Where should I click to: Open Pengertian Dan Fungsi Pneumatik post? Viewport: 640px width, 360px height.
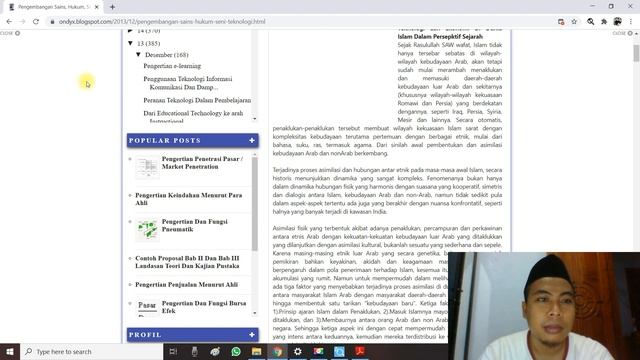(x=194, y=225)
